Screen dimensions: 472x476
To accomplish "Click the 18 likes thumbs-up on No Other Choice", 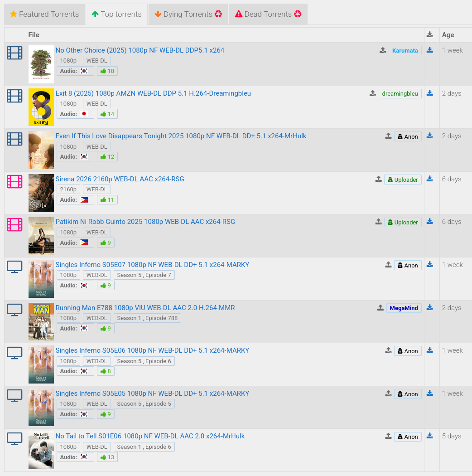I will [107, 71].
